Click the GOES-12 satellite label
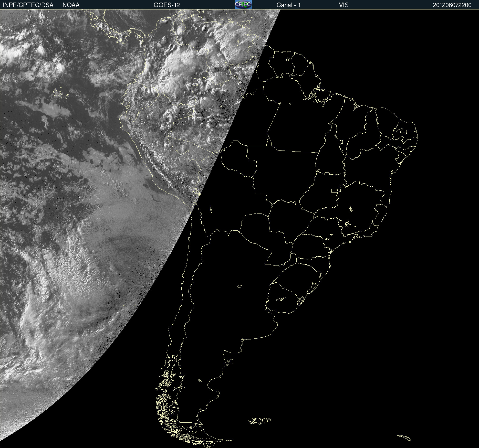 167,5
